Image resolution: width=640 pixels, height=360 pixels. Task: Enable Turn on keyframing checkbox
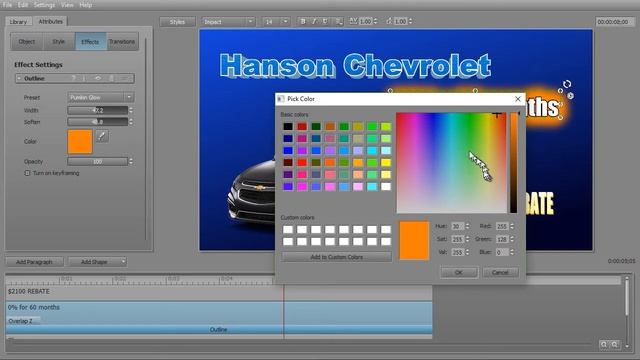pos(27,173)
